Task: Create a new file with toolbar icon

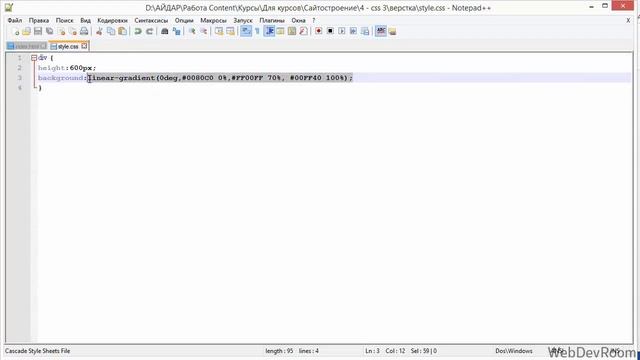Action: point(15,31)
